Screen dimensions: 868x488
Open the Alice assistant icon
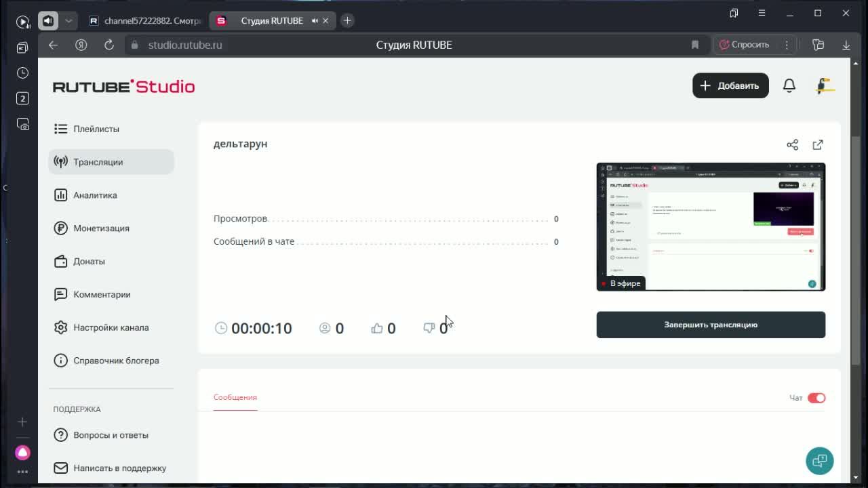[x=22, y=452]
